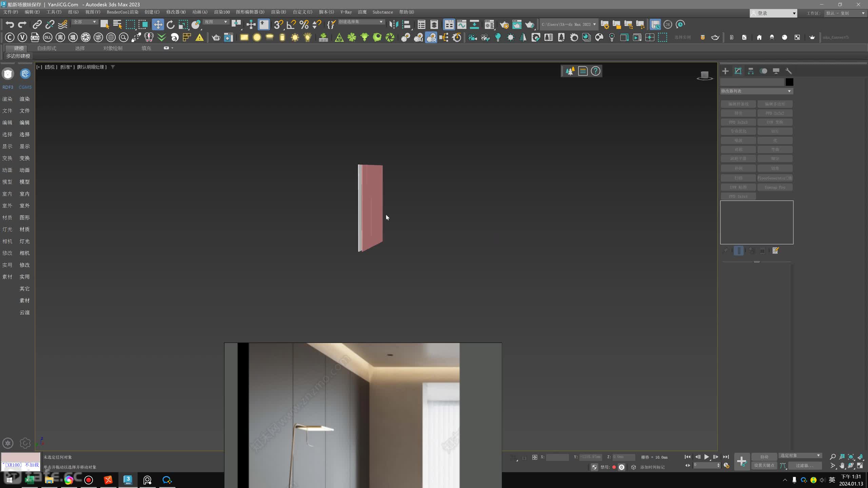The width and height of the screenshot is (868, 488).
Task: Toggle the 3D Snaps button
Action: tap(278, 24)
